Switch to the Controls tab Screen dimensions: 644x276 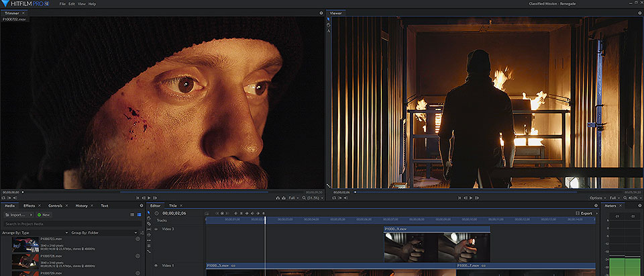point(56,205)
